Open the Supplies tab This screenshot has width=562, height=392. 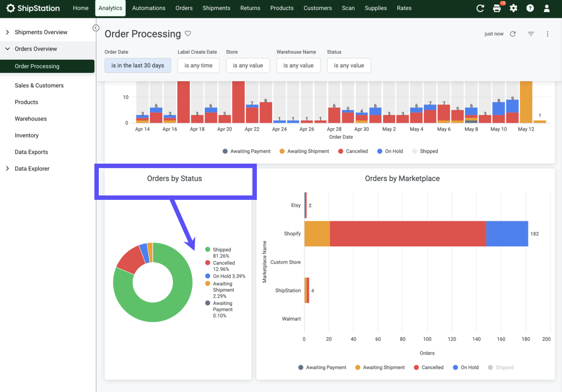tap(375, 8)
